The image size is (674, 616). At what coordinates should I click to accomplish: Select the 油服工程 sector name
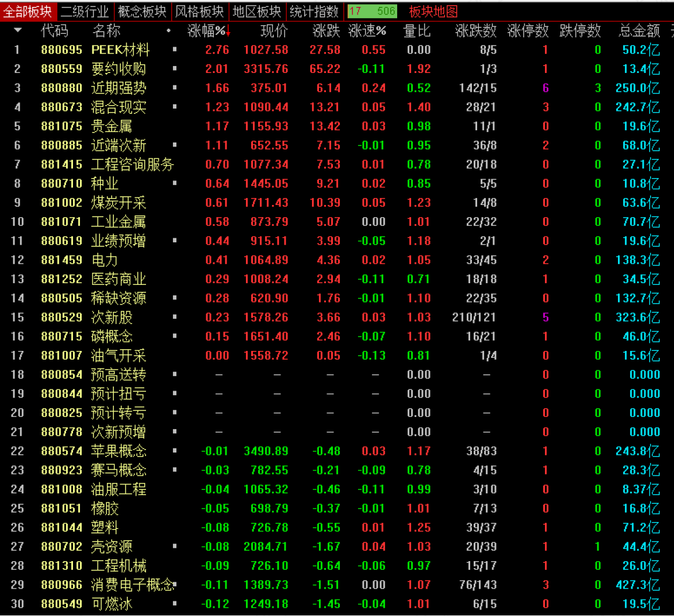(119, 489)
